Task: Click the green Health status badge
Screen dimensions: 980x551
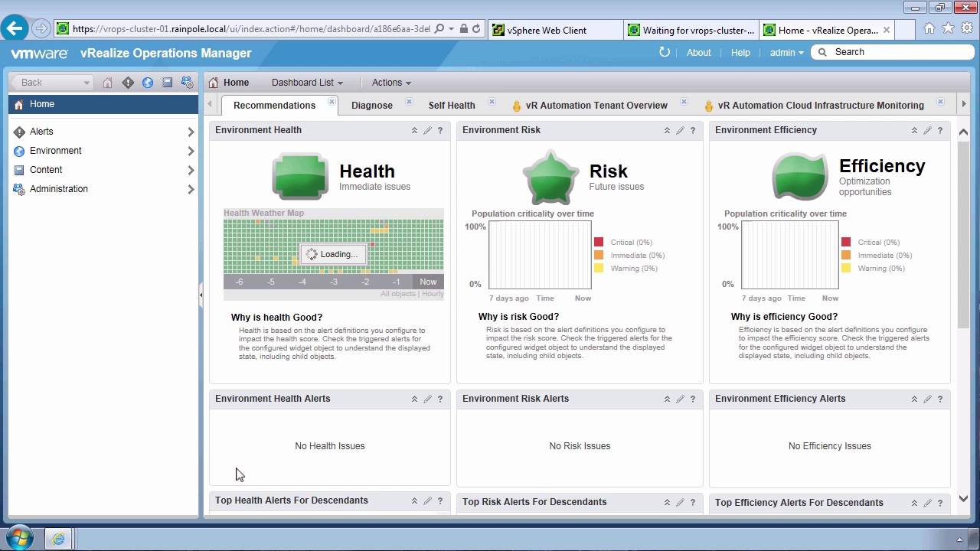Action: [300, 176]
